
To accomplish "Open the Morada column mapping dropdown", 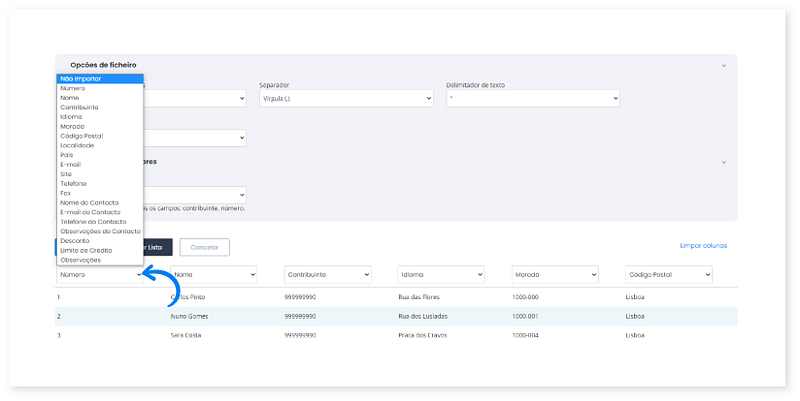I will 554,273.
